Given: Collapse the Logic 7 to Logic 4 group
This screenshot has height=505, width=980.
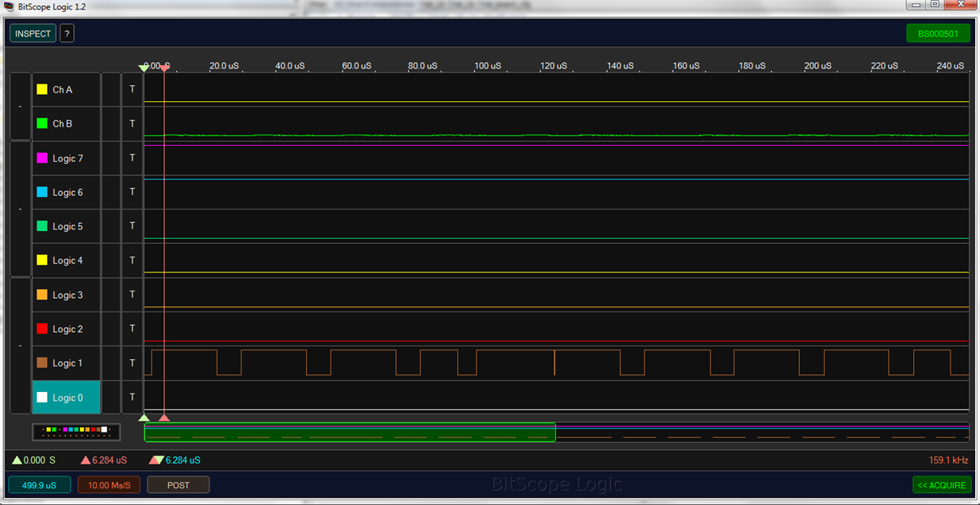Looking at the screenshot, I should point(20,209).
